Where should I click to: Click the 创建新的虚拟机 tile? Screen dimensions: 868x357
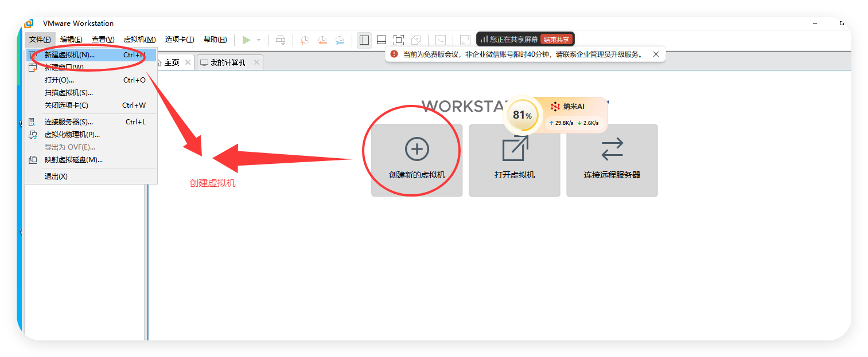coord(417,160)
